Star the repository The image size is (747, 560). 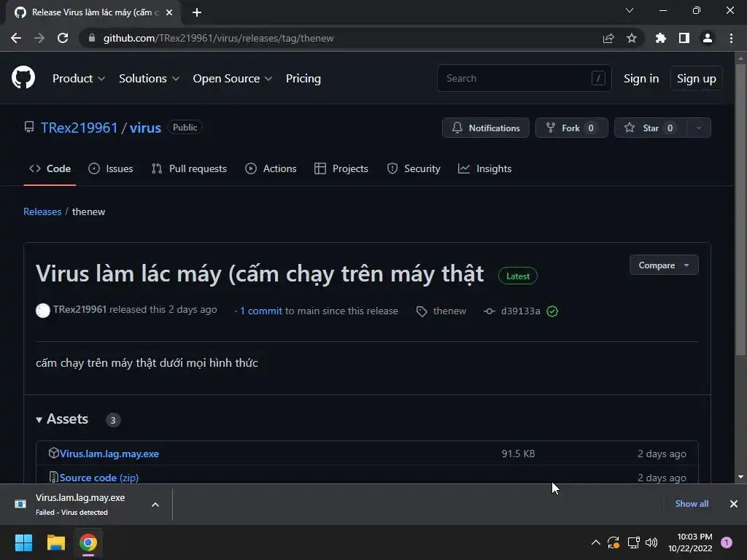point(650,128)
